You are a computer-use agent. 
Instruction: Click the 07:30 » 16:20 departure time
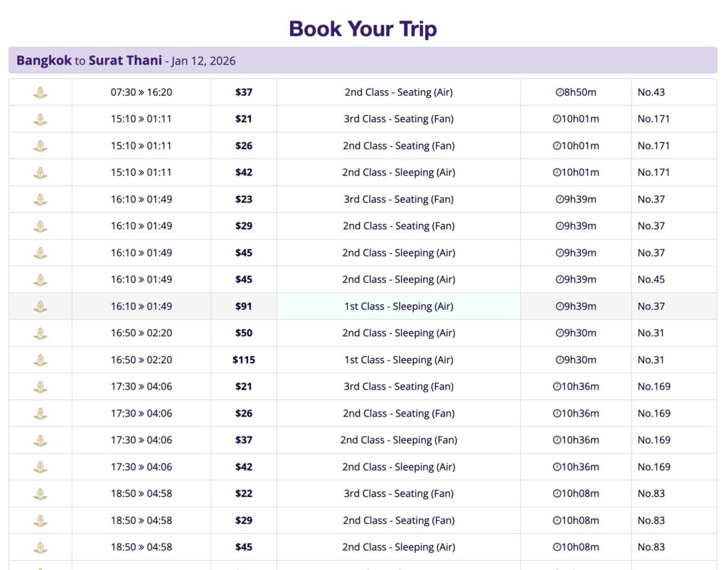141,92
